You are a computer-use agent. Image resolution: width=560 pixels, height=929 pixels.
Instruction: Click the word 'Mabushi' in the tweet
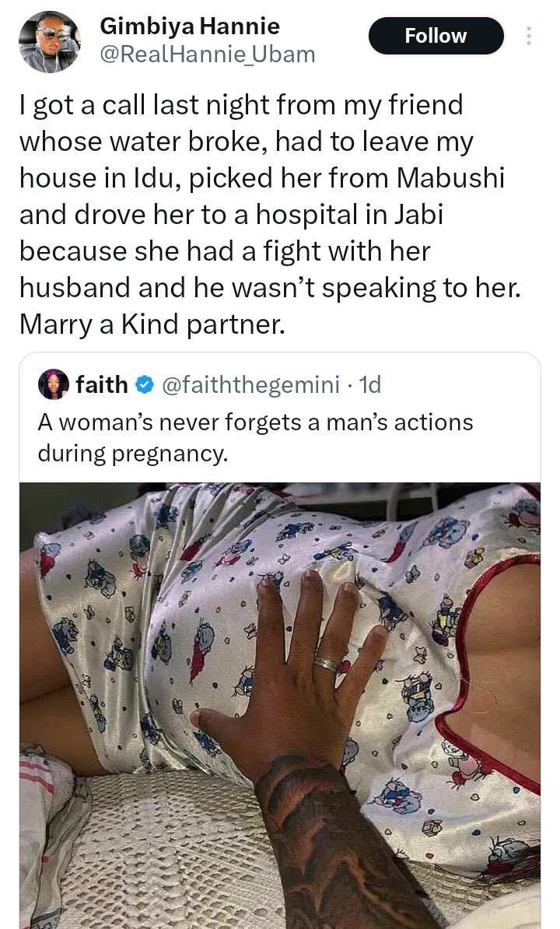[x=451, y=177]
